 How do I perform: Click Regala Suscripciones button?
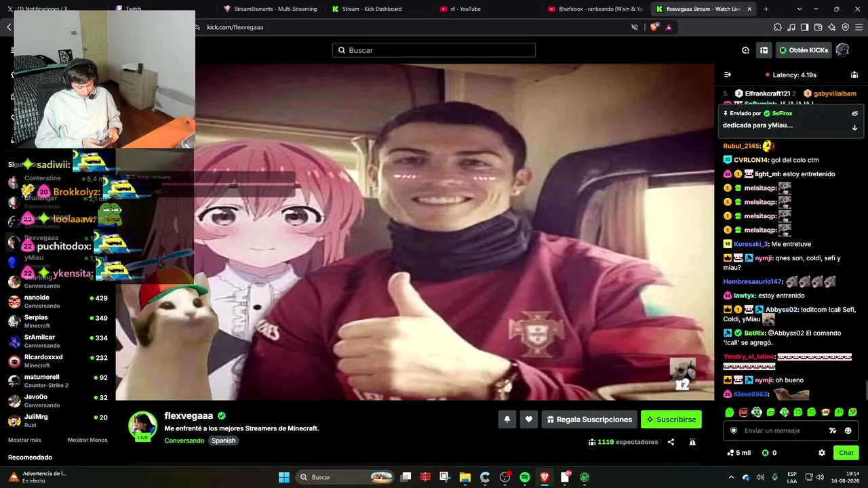[x=589, y=420]
